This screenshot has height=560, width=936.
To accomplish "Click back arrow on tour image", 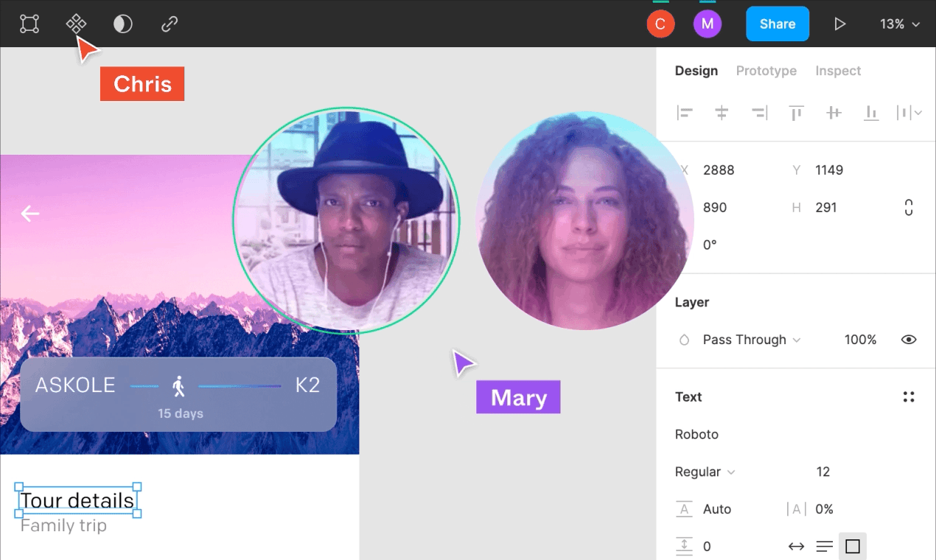I will [30, 214].
